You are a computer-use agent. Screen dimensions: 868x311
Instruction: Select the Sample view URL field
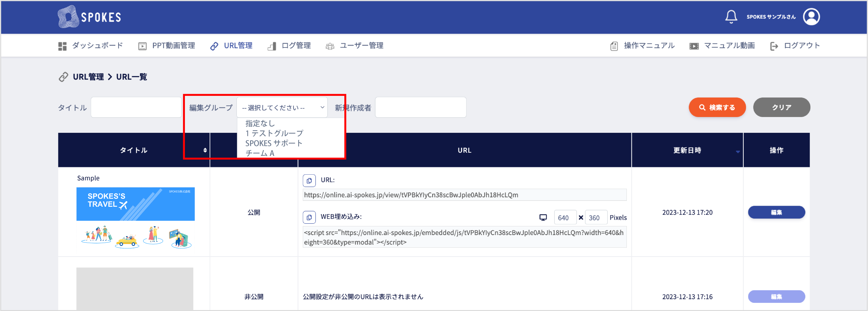click(464, 195)
